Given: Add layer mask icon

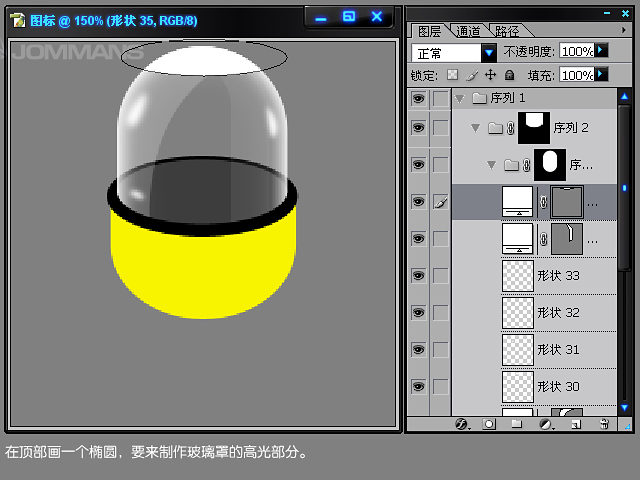Looking at the screenshot, I should (489, 424).
